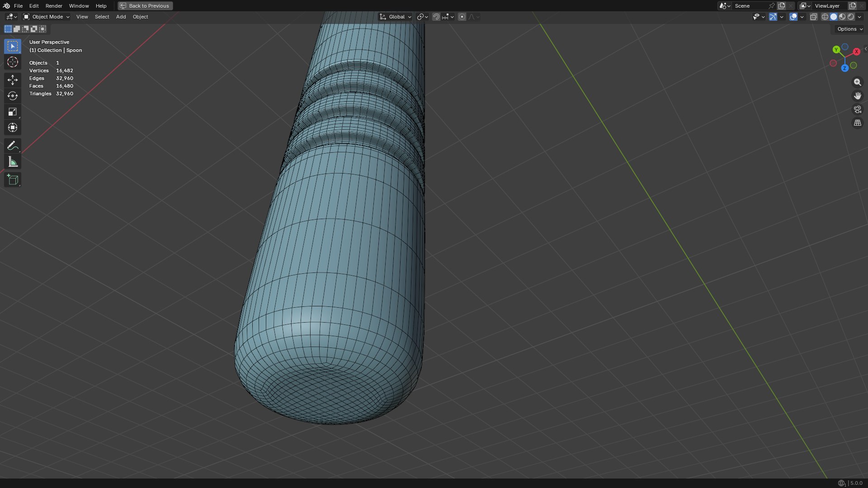Switch to material preview shading
Image resolution: width=868 pixels, height=488 pixels.
[x=842, y=17]
